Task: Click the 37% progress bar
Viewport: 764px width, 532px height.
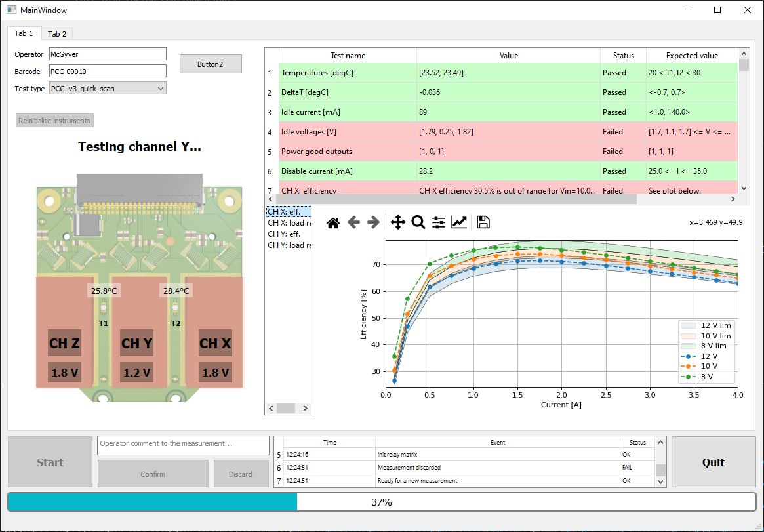Action: tap(382, 502)
